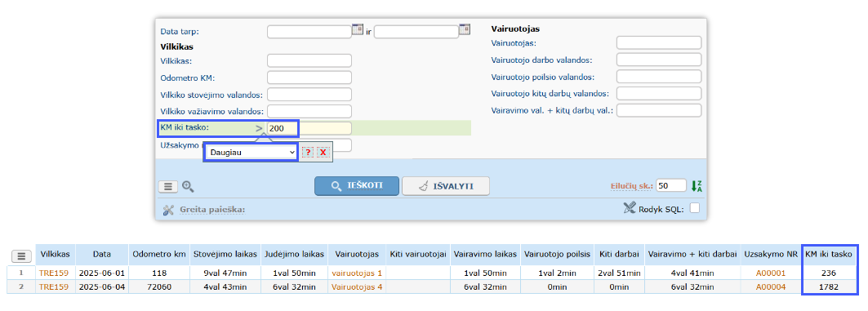Focus the Odometro KM input field
Image resolution: width=868 pixels, height=311 pixels.
pos(309,78)
